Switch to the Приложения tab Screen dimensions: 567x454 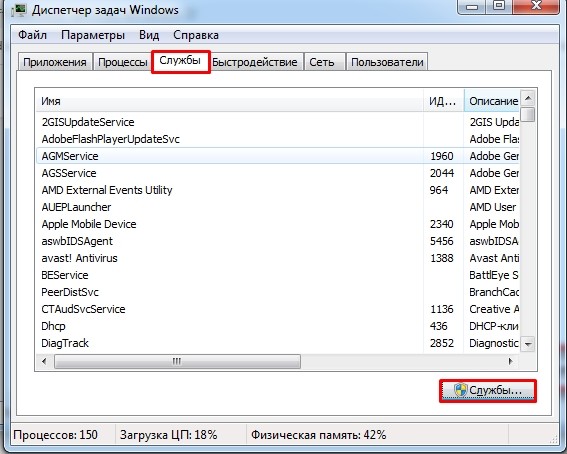tap(55, 62)
